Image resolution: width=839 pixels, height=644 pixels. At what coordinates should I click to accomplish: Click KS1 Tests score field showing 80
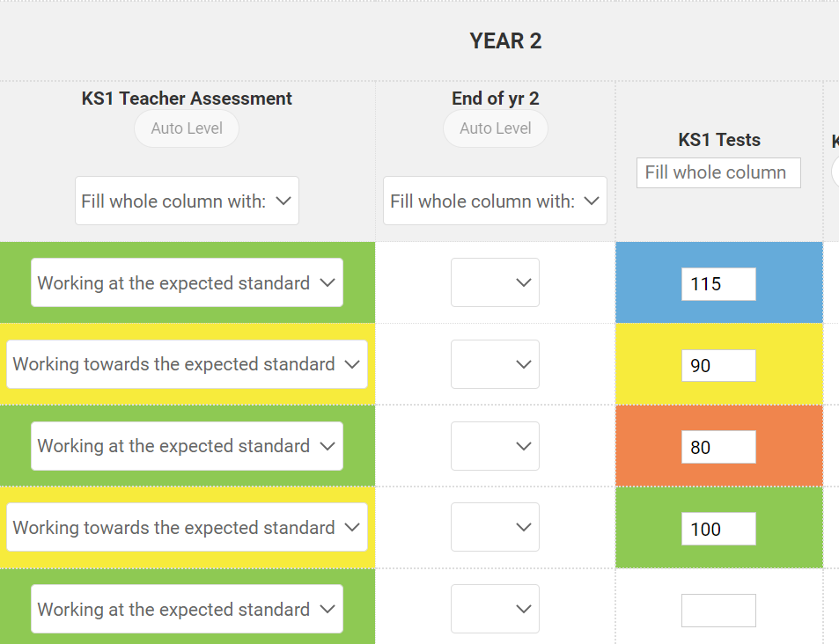(x=718, y=447)
